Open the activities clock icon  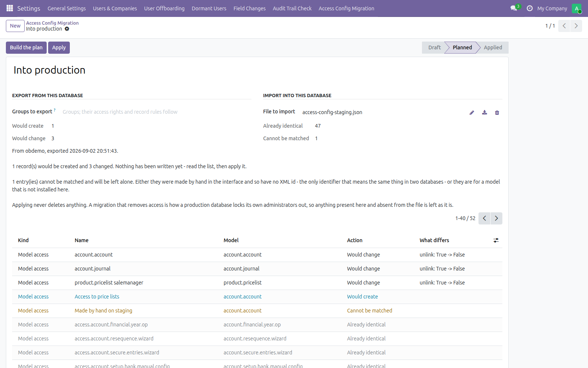coord(530,8)
